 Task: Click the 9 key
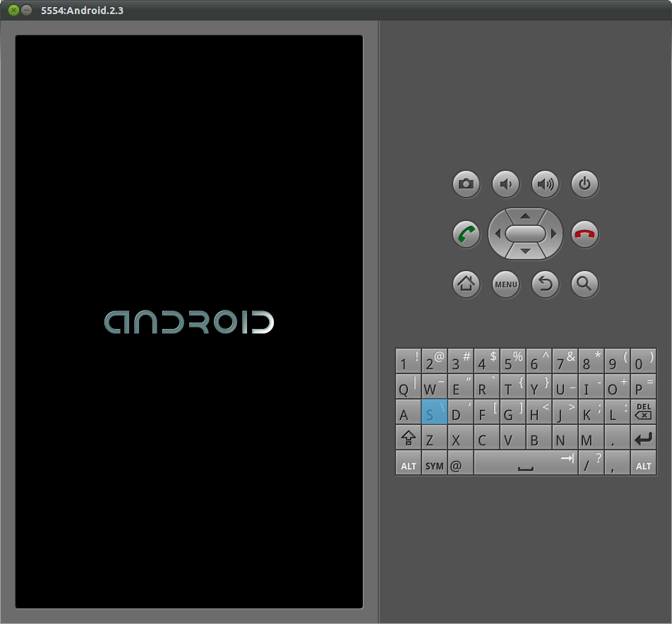617,361
